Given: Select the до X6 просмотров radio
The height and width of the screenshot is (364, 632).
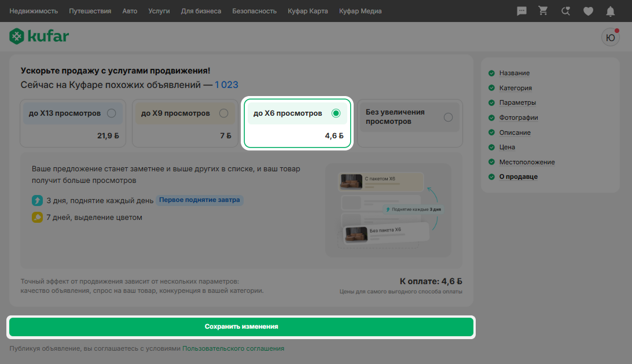Looking at the screenshot, I should point(336,113).
